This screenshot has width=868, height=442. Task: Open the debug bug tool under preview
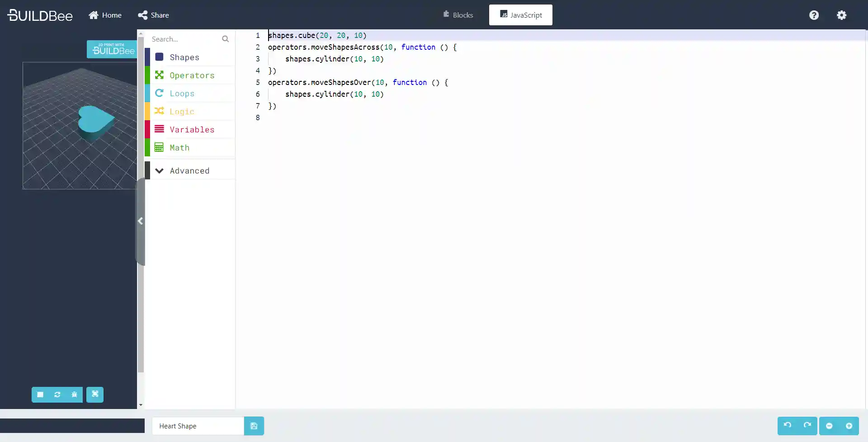[x=74, y=395]
